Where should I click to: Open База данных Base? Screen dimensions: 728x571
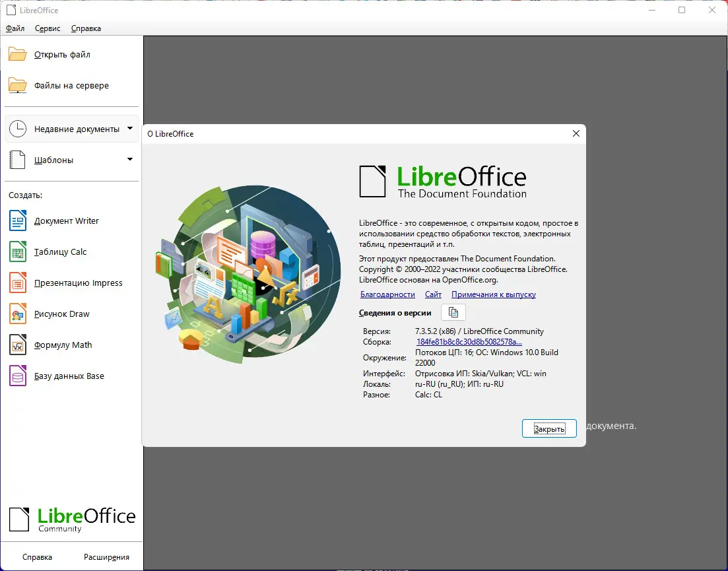click(x=19, y=376)
